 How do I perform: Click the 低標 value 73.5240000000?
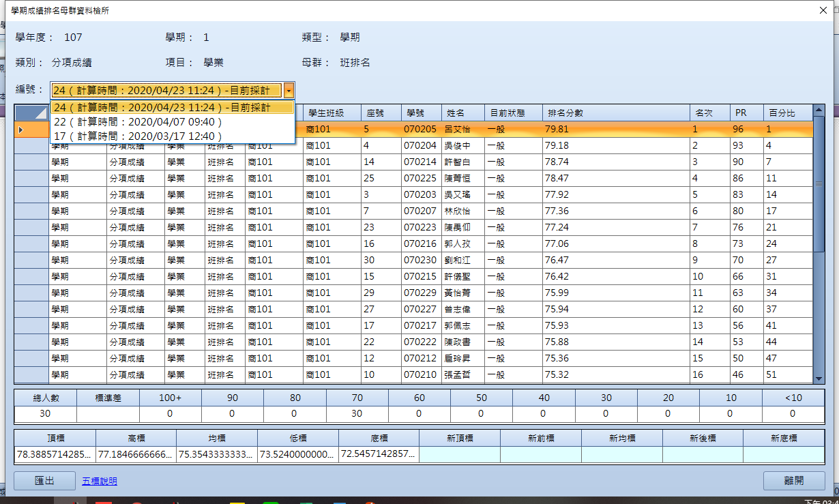(x=298, y=454)
